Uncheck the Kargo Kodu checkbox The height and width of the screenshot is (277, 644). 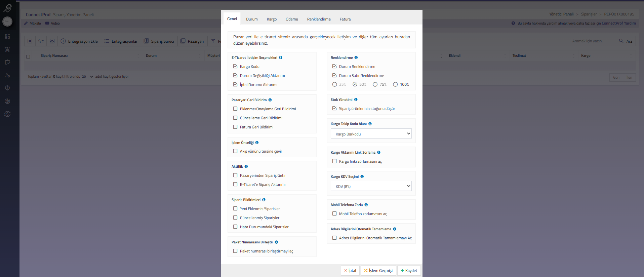[x=235, y=66]
